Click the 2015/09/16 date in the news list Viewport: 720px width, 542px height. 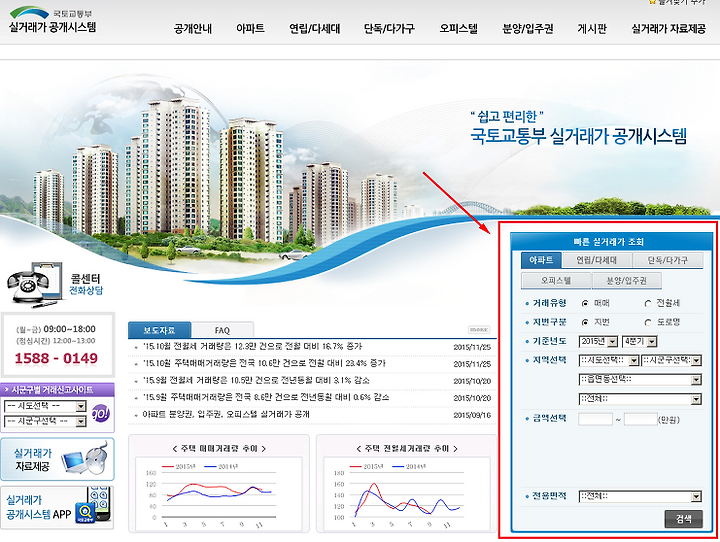pos(472,415)
